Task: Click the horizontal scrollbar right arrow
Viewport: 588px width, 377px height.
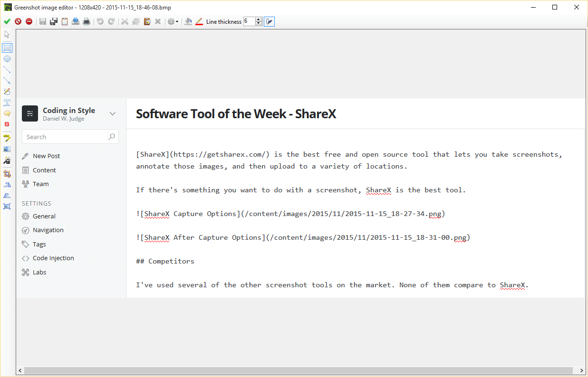Action: 581,370
